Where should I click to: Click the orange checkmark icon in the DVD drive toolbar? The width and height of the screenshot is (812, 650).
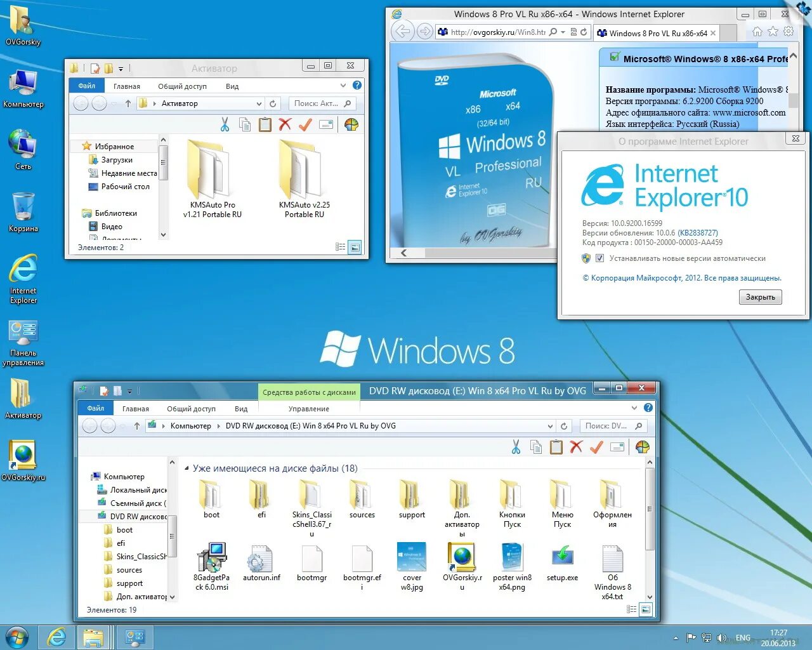[x=596, y=447]
